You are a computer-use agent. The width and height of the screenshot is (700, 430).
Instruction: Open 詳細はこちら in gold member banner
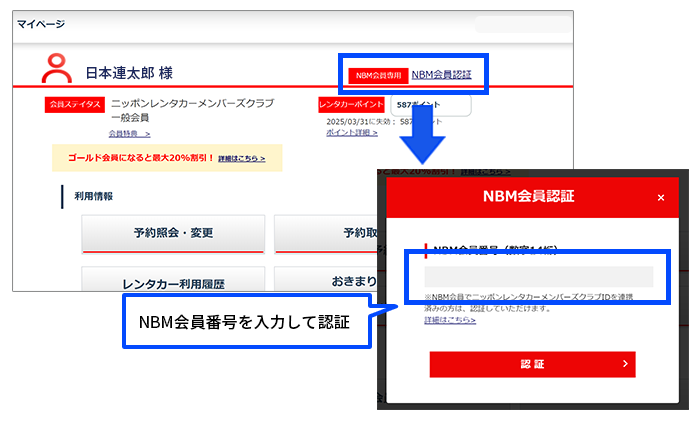(242, 159)
